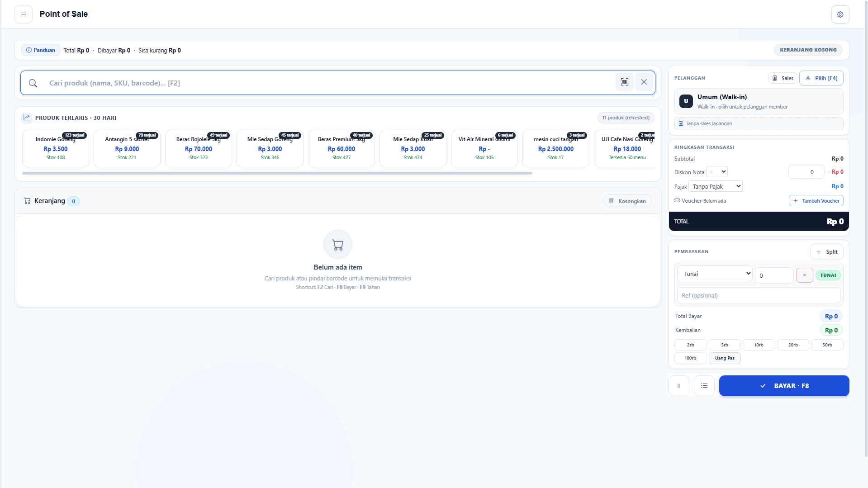Select the 5rb quick cash button
868x488 pixels.
tap(725, 345)
